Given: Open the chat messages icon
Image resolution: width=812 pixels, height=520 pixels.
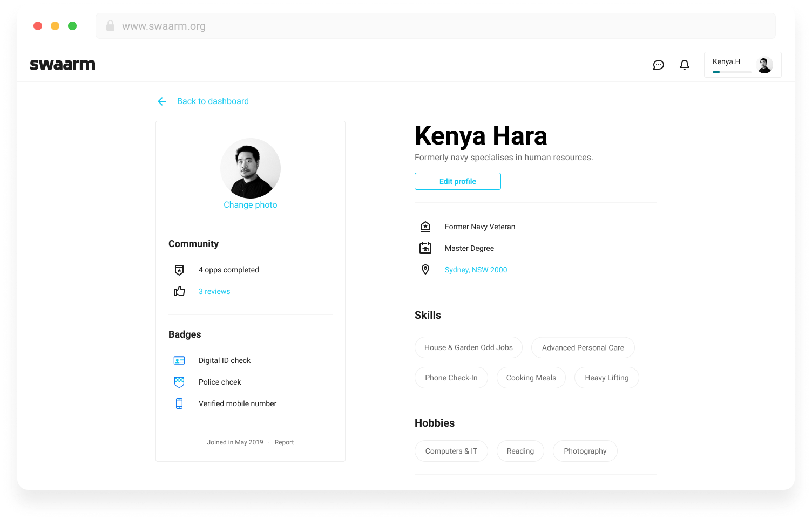Looking at the screenshot, I should pos(658,64).
